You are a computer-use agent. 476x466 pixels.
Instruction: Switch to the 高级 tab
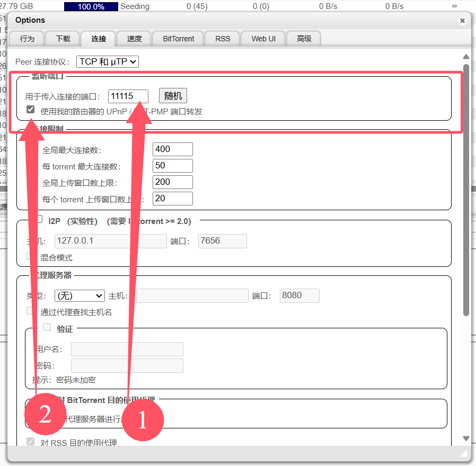(x=304, y=39)
